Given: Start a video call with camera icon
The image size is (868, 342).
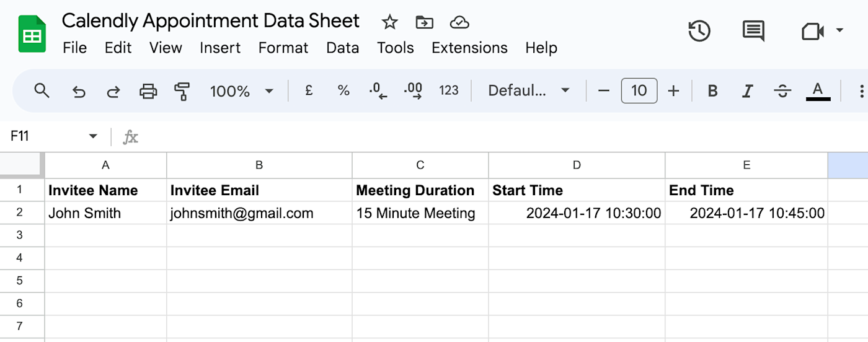Looking at the screenshot, I should pyautogui.click(x=812, y=31).
